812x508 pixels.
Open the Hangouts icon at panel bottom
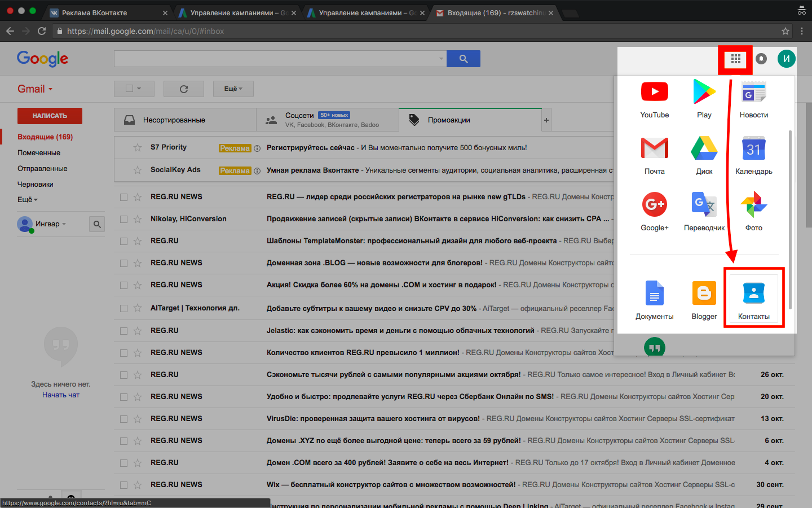click(654, 347)
